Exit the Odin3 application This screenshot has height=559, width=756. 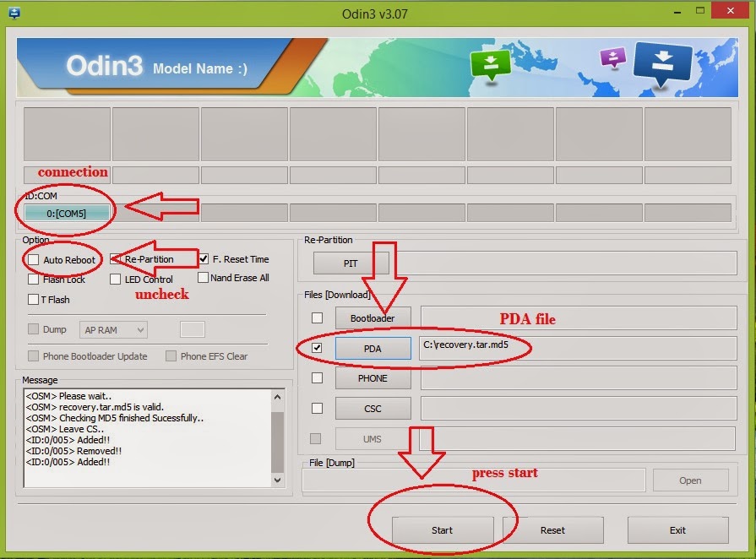point(677,530)
